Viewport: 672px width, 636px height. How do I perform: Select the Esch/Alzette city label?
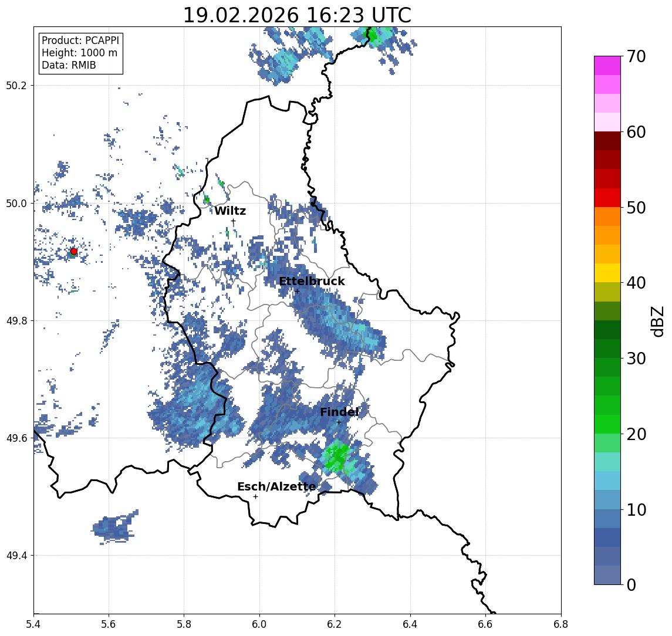click(x=276, y=486)
